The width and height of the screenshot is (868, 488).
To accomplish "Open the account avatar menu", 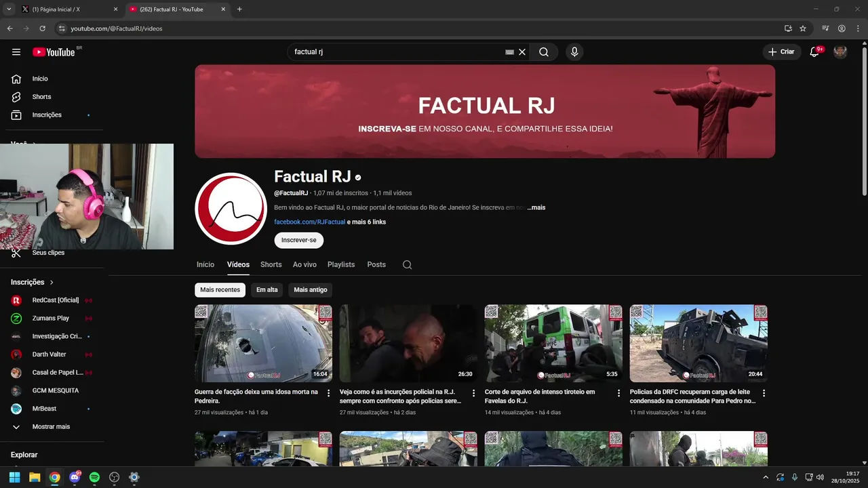I will 840,52.
